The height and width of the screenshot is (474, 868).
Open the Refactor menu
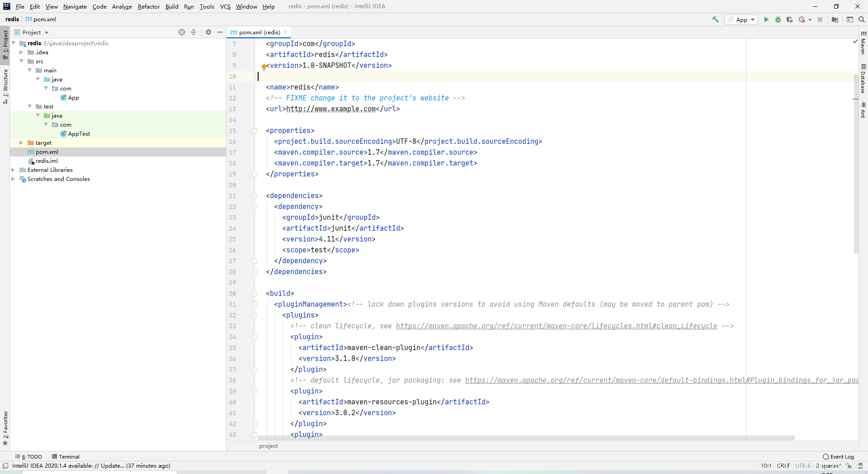click(x=149, y=6)
